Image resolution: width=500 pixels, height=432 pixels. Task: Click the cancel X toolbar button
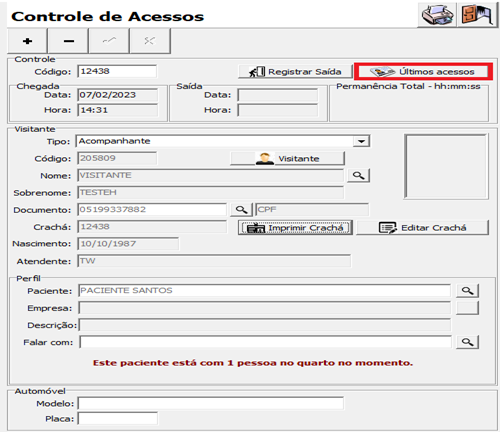(150, 41)
